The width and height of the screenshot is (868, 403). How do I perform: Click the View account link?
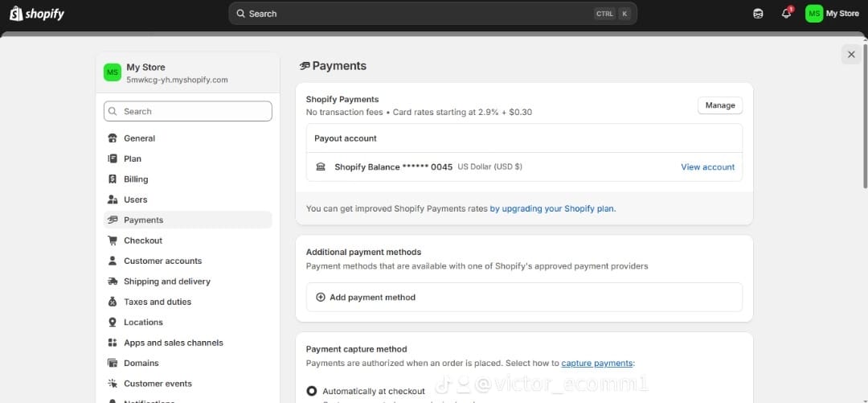point(707,167)
